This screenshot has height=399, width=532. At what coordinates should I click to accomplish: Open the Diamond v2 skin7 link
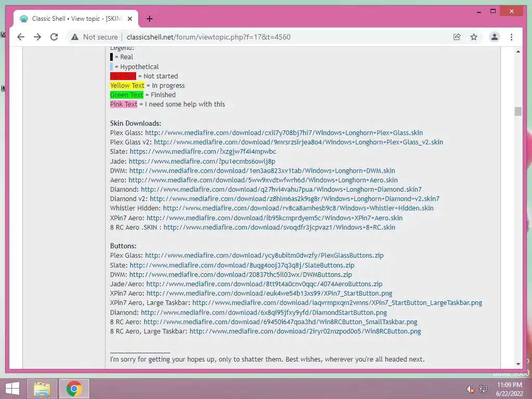click(x=295, y=199)
